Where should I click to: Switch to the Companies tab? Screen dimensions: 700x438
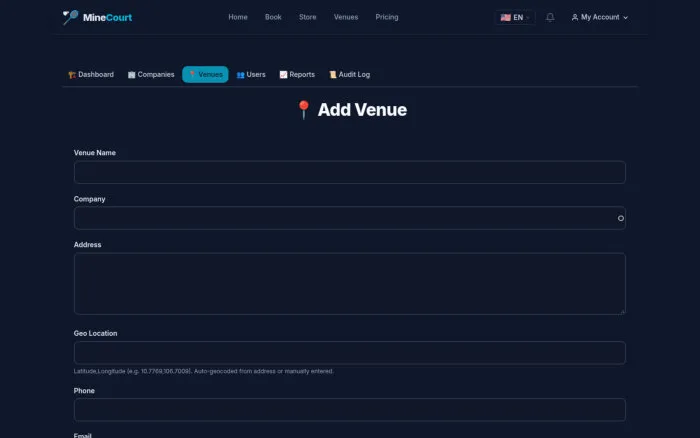point(151,75)
